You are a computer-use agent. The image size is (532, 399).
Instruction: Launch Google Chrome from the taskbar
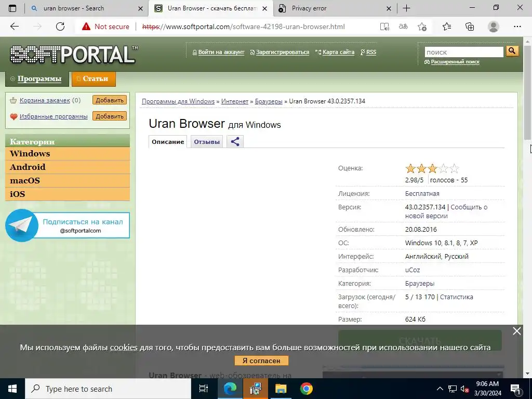[307, 389]
